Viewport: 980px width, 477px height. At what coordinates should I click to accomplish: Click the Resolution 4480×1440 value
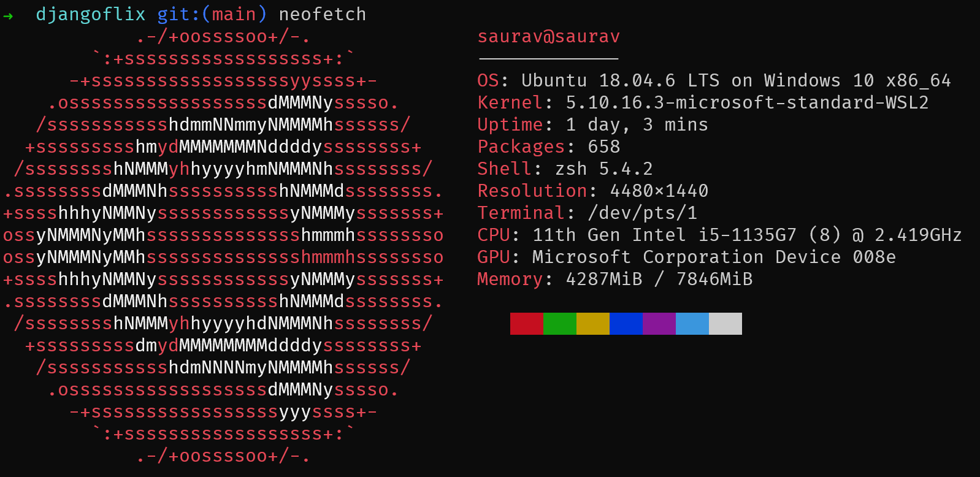click(659, 191)
